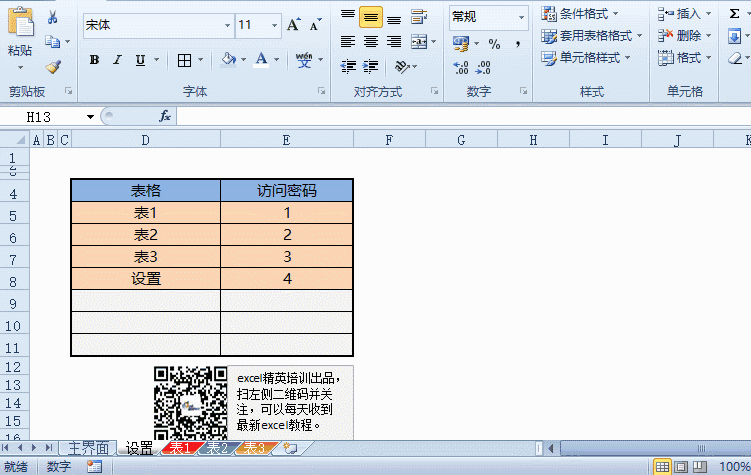Toggle bold formatting
Viewport: 751px width, 475px height.
point(94,60)
